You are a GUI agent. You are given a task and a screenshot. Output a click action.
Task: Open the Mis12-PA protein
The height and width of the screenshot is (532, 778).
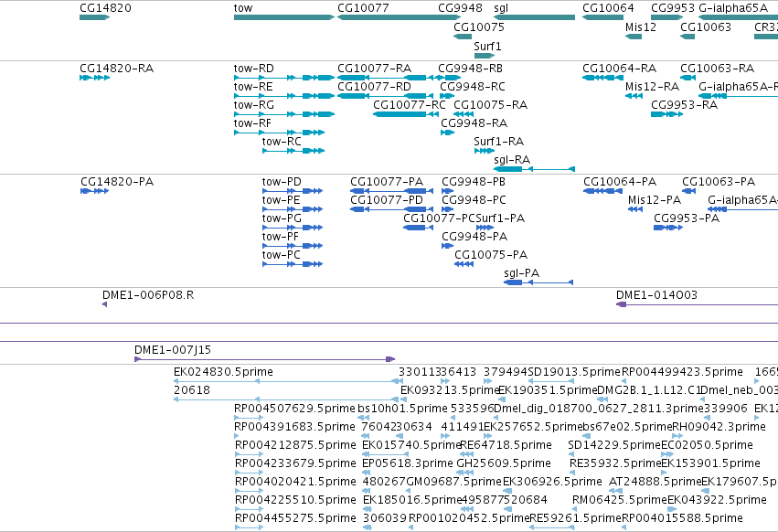635,209
